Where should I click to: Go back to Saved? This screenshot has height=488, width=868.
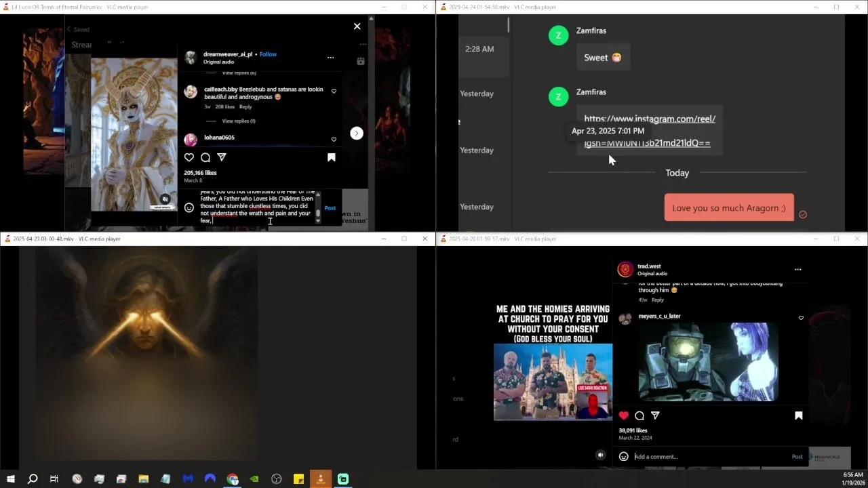click(x=78, y=30)
